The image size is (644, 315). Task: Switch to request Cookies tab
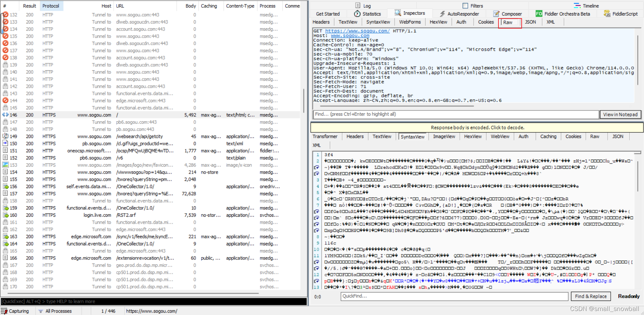486,22
